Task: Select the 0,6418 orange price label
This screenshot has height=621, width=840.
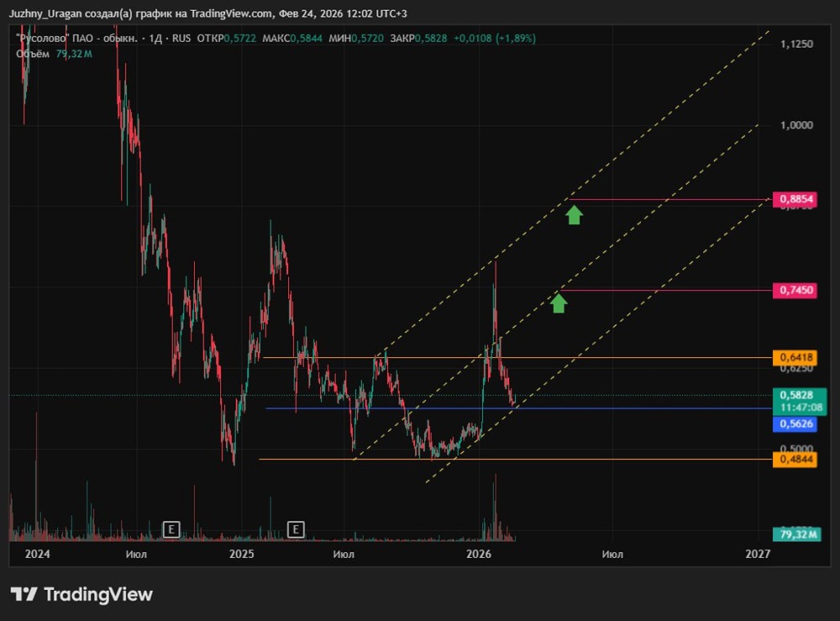Action: 795,357
